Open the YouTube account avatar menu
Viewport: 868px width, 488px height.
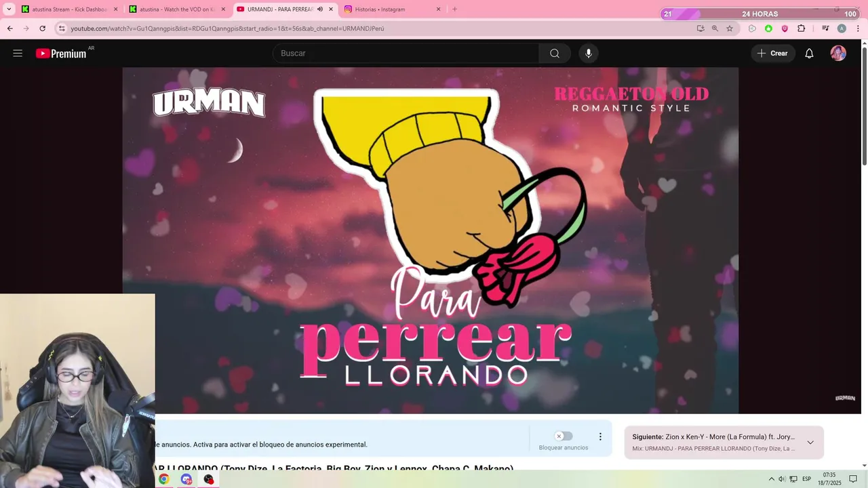838,54
